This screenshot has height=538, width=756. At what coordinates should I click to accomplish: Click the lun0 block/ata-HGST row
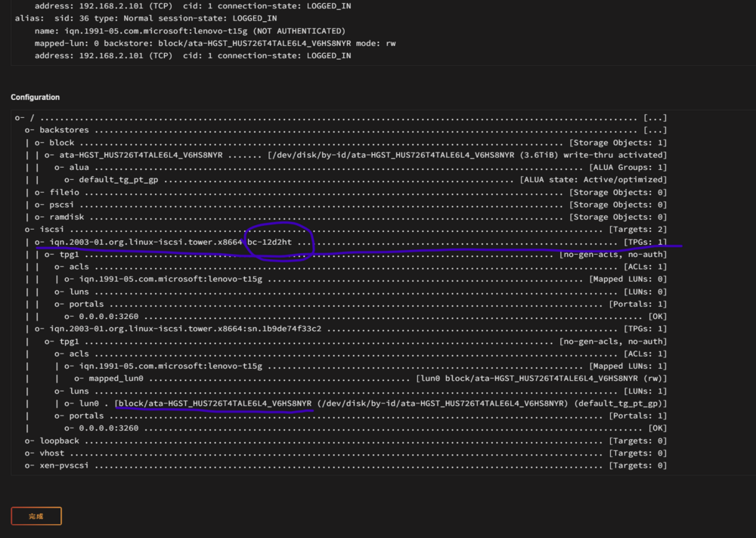click(x=365, y=403)
